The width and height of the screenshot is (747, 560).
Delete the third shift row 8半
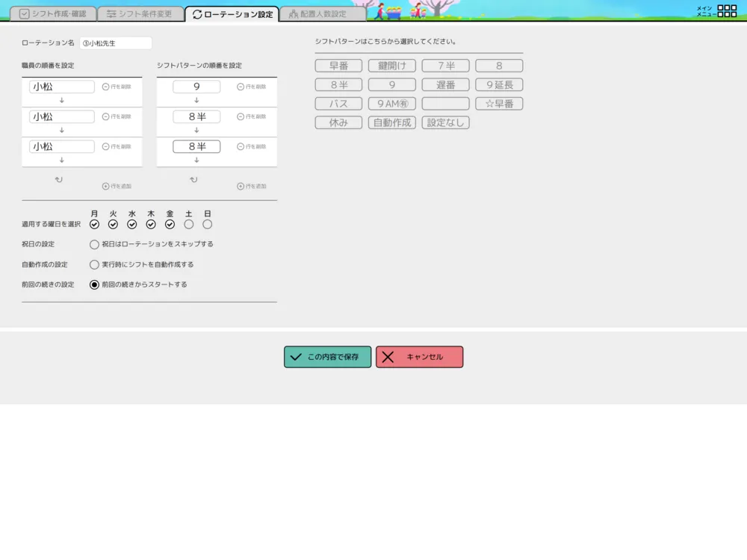(252, 146)
